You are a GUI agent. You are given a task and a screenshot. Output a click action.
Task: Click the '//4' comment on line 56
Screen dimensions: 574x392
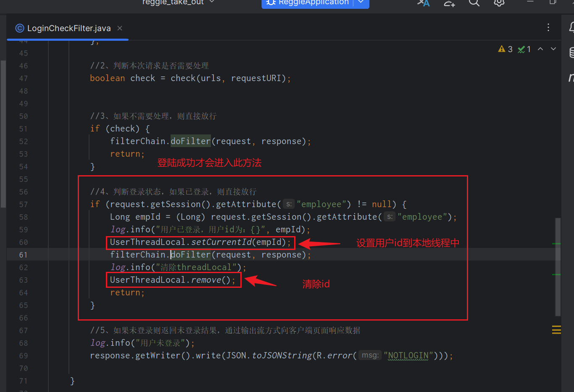coord(173,192)
